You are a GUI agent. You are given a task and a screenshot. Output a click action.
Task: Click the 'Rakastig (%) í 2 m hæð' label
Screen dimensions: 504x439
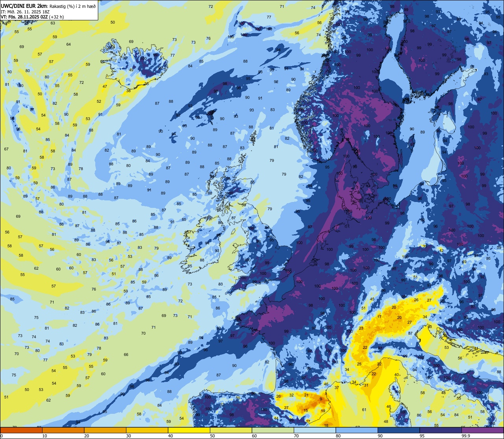pos(72,6)
